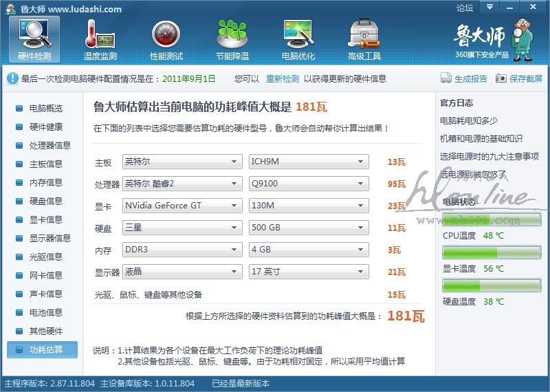
Task: Select 功耗估算 in the left sidebar
Action: [x=45, y=349]
